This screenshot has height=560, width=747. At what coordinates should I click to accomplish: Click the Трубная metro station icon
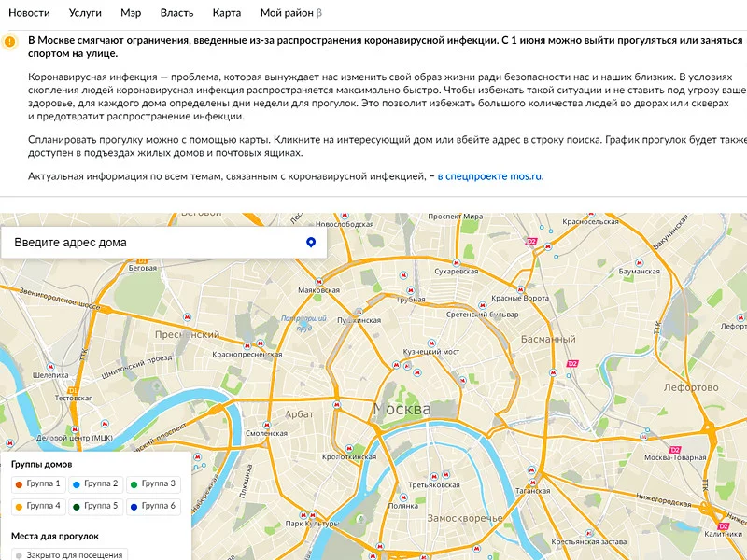point(411,289)
